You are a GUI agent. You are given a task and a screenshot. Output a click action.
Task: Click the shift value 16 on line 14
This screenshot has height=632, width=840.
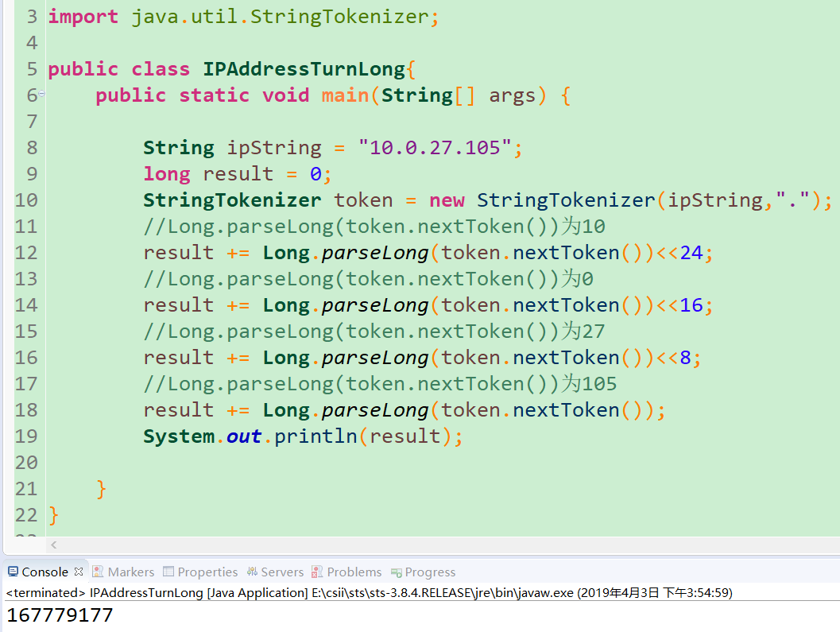(691, 305)
